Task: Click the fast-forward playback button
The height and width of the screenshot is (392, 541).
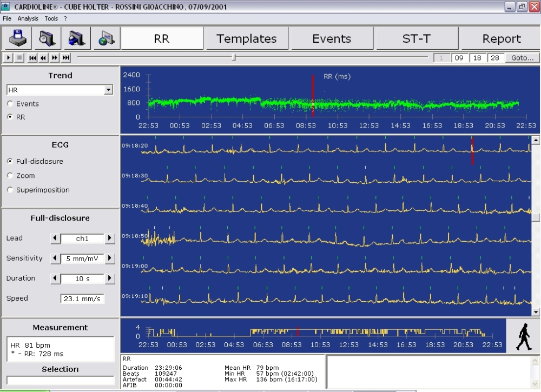Action: pos(55,58)
